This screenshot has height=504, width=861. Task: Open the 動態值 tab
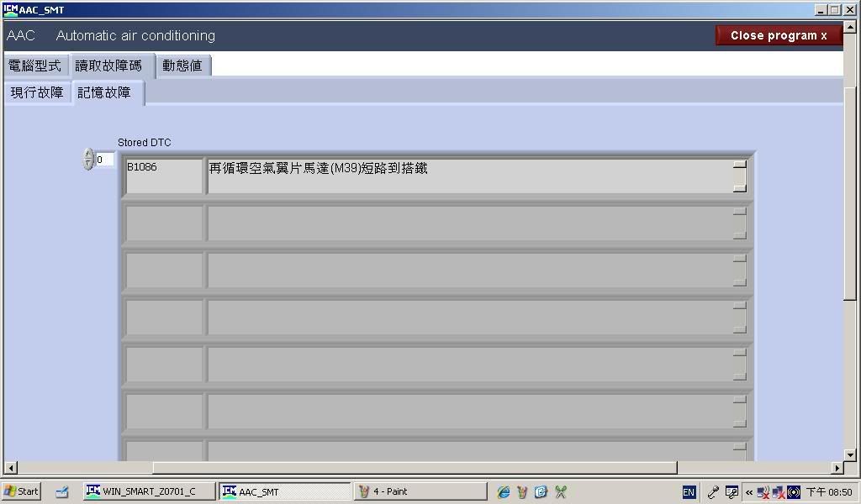coord(182,66)
